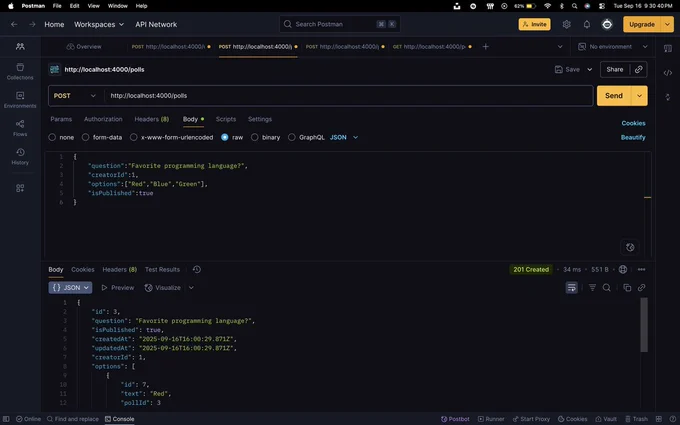Switch to the Scripts tab
Image resolution: width=680 pixels, height=425 pixels.
coord(226,119)
